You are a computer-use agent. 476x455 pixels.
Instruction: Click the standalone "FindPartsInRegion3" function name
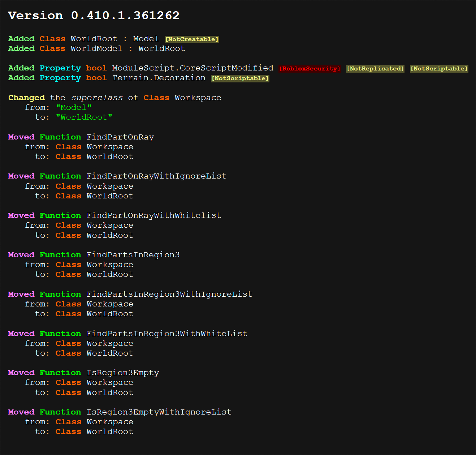coord(133,255)
